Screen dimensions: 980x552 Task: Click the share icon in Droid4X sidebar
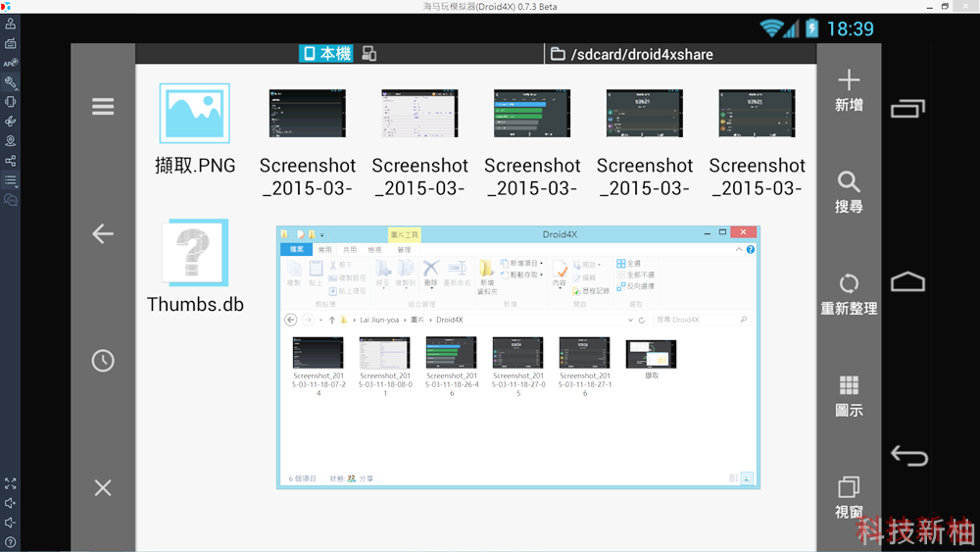coord(11,161)
